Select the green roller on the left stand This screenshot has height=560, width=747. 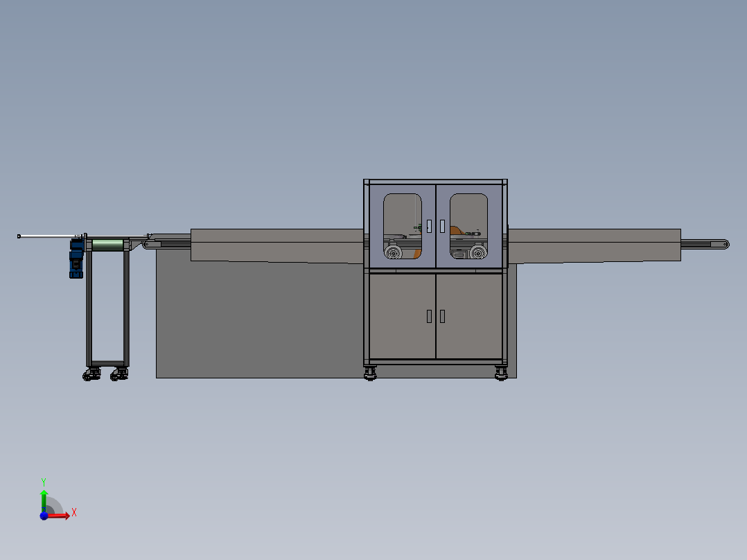[107, 245]
